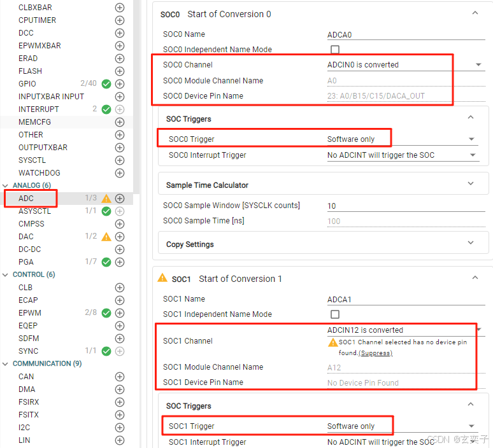Viewport: 493px width, 448px height.
Task: Add an I2C module instance
Action: (x=120, y=428)
